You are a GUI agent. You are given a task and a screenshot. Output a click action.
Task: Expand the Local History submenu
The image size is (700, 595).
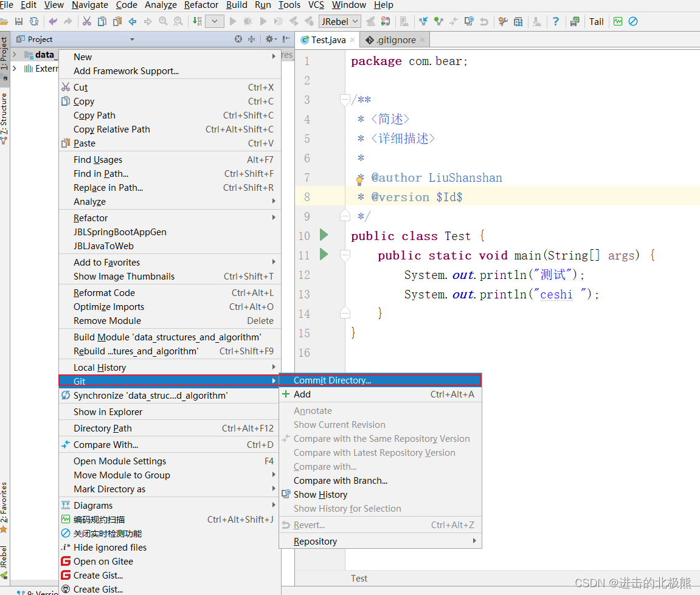170,367
